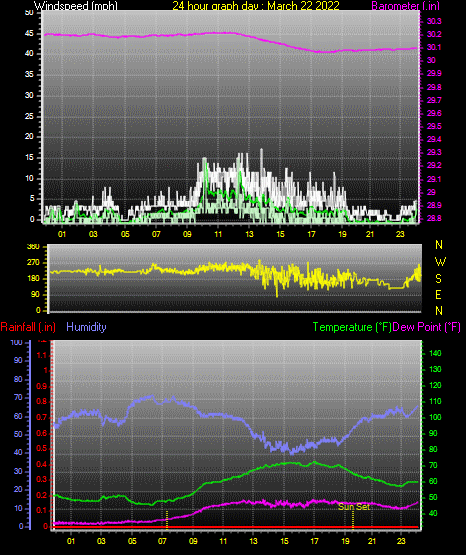Click the 0.2 rainfall scale label

click(x=42, y=495)
